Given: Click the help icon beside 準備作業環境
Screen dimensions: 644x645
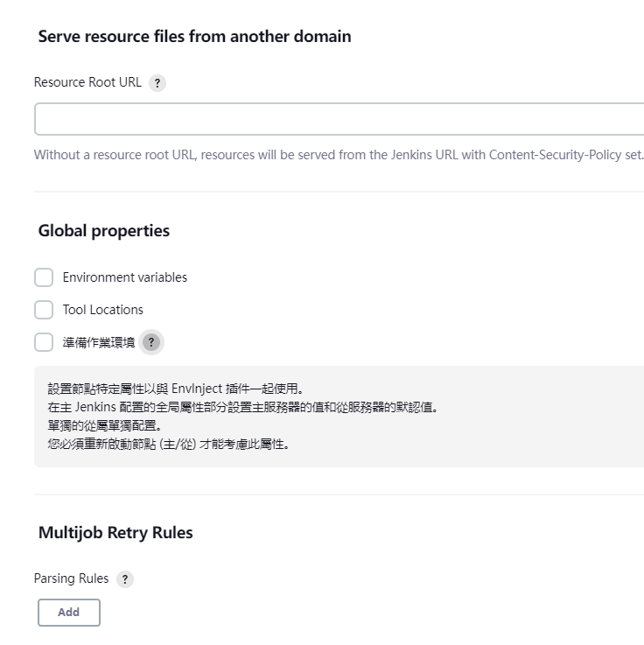Looking at the screenshot, I should (x=151, y=342).
